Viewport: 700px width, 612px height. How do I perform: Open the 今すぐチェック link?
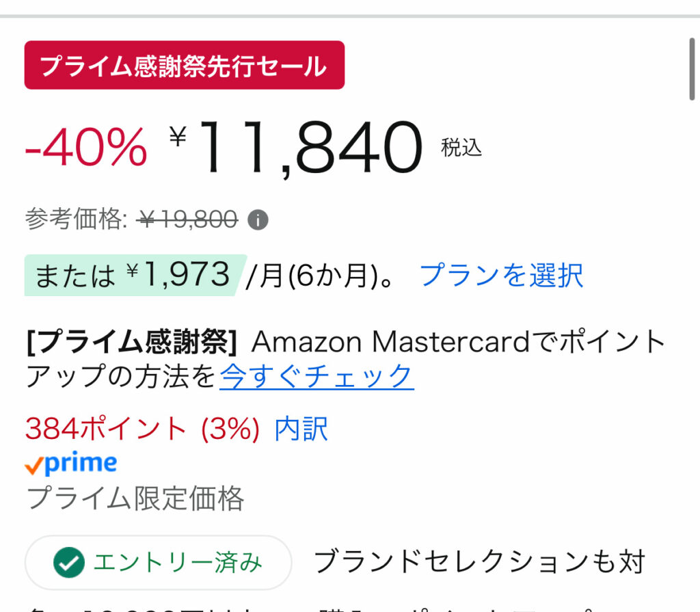click(317, 376)
